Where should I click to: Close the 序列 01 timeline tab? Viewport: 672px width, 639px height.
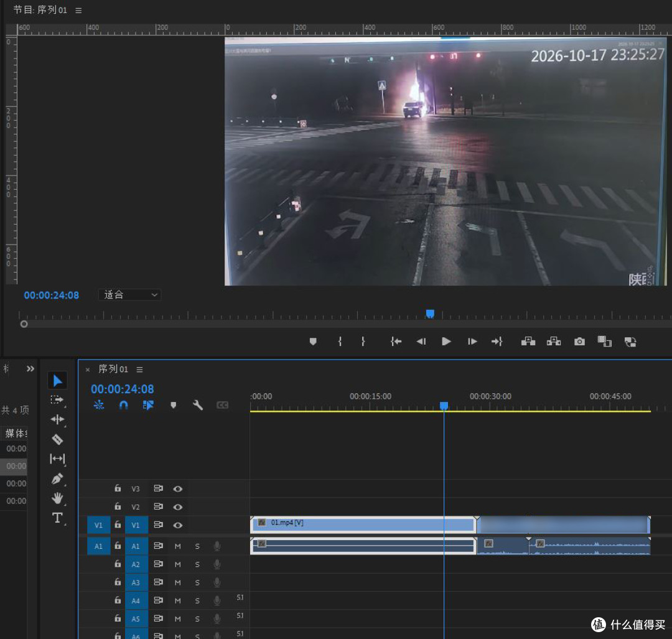click(88, 370)
